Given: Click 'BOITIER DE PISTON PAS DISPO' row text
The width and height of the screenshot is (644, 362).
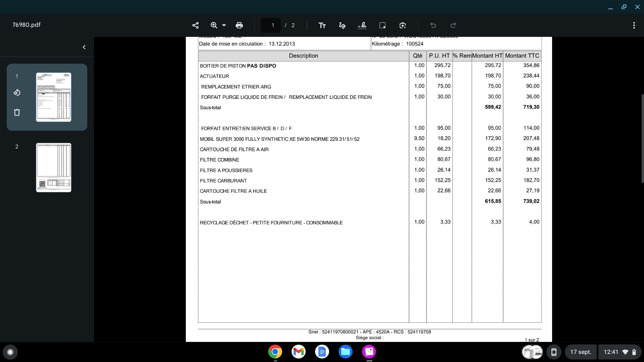Looking at the screenshot, I should tap(238, 66).
